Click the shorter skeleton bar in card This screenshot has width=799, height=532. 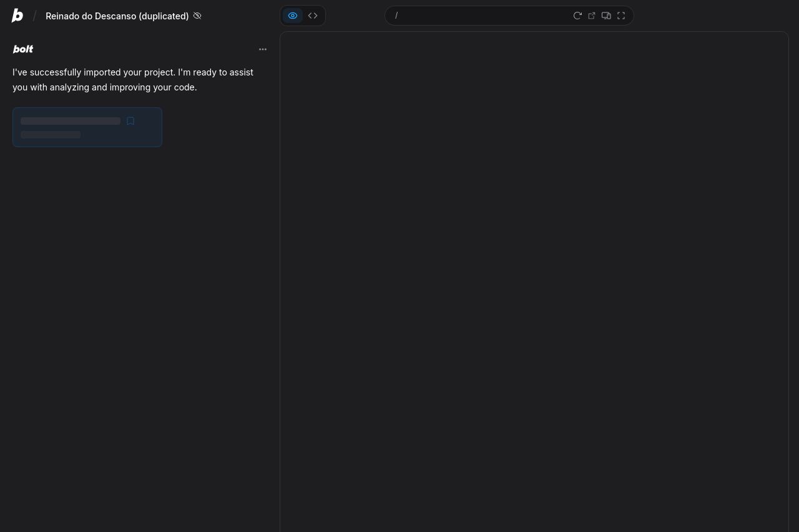(51, 135)
